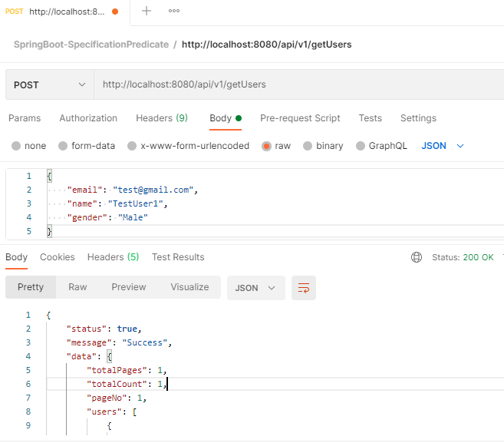Open a new request tab with plus icon

[x=147, y=11]
